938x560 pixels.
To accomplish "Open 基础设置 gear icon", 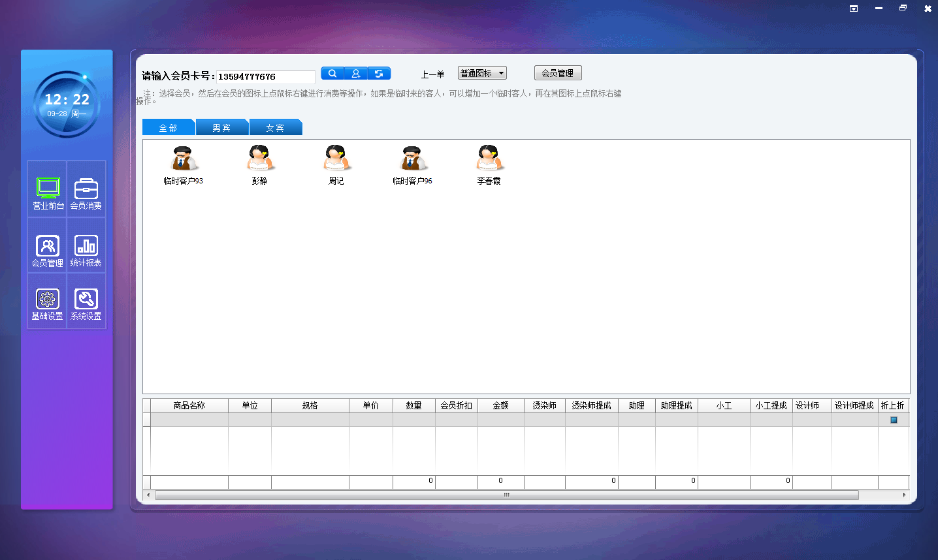I will click(48, 304).
